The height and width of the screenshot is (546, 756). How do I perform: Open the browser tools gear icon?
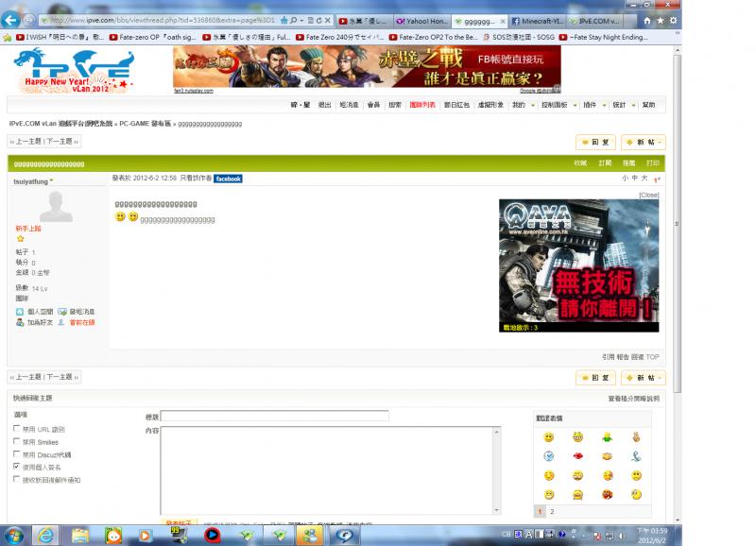673,21
